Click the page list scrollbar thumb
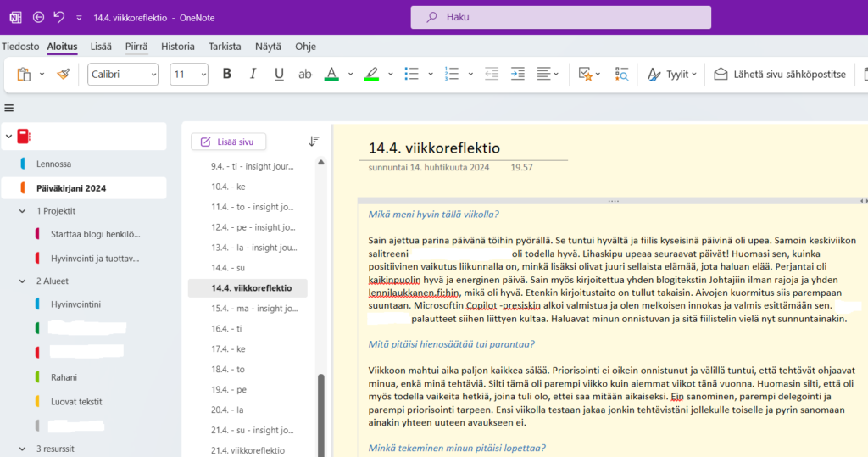The image size is (868, 457). (x=321, y=415)
